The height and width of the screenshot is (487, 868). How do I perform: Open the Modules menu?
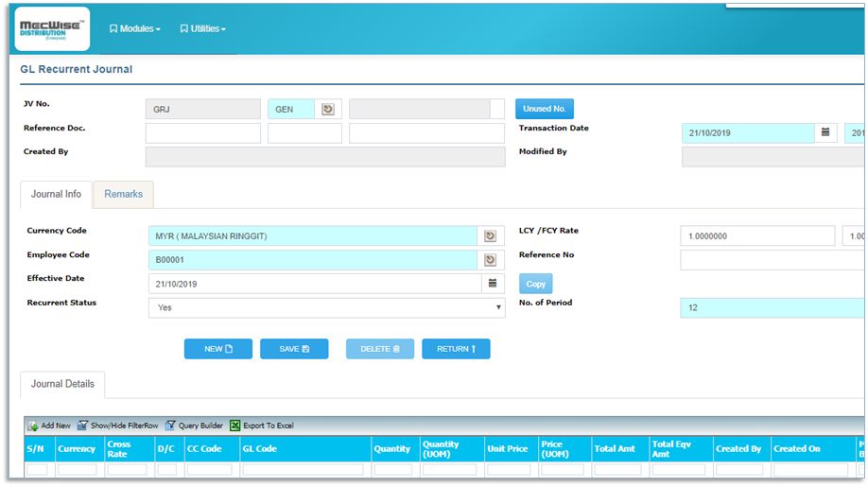[135, 29]
